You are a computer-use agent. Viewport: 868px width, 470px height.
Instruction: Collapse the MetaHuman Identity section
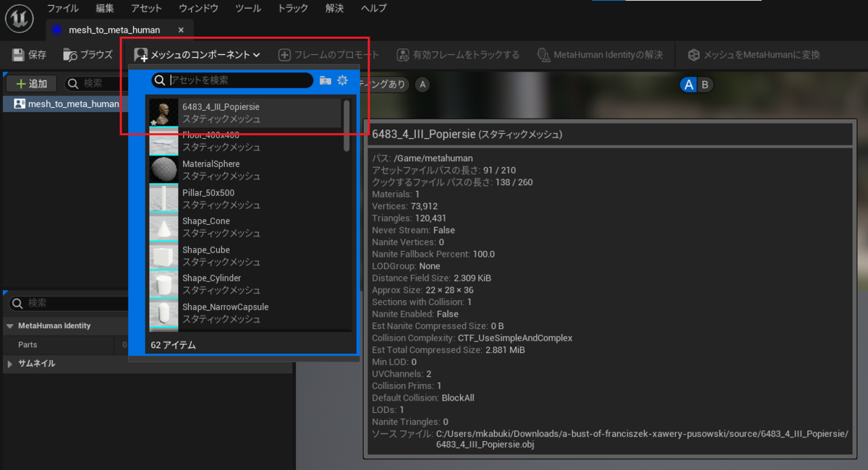[x=10, y=326]
